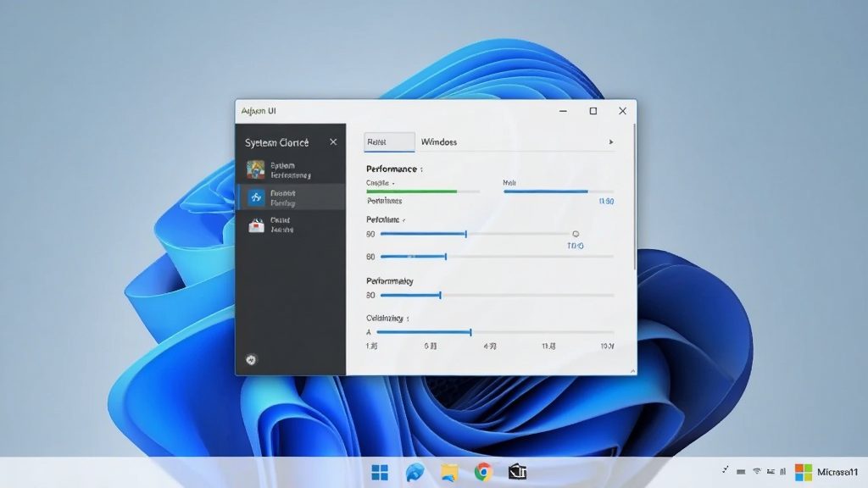Launch Google Chrome from the taskbar

coord(483,472)
